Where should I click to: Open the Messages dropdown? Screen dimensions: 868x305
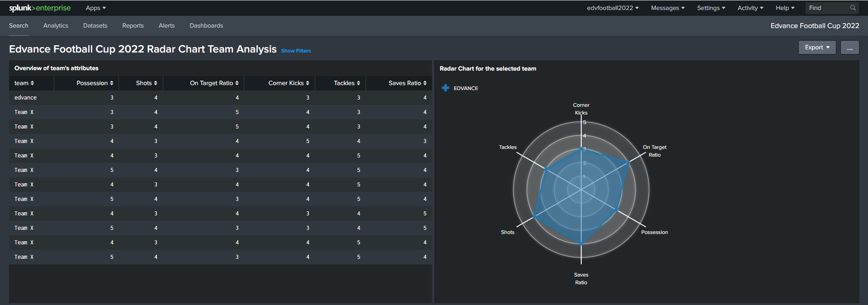click(668, 8)
